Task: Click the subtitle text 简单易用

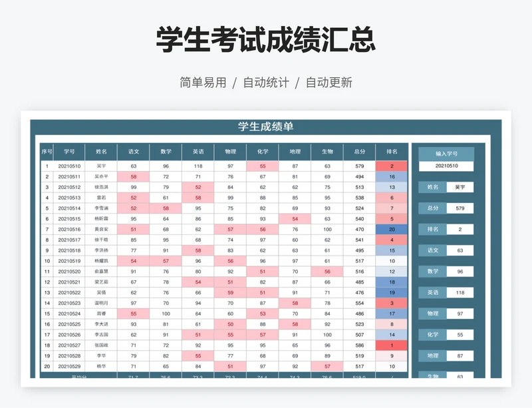Action: click(203, 83)
